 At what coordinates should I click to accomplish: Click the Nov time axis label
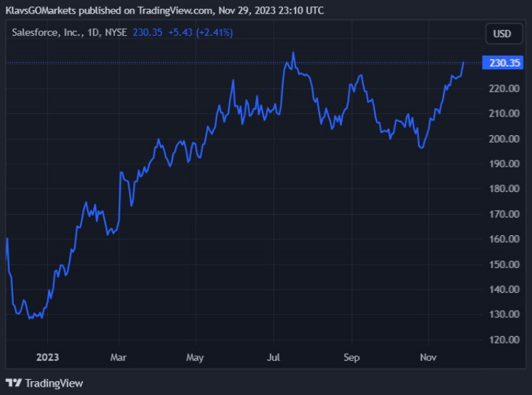428,357
